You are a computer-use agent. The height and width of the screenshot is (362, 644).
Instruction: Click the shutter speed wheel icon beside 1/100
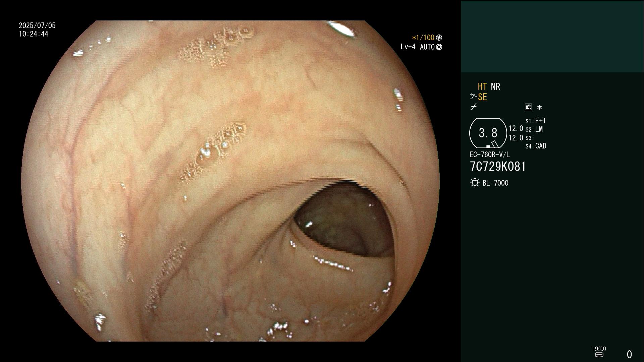439,38
